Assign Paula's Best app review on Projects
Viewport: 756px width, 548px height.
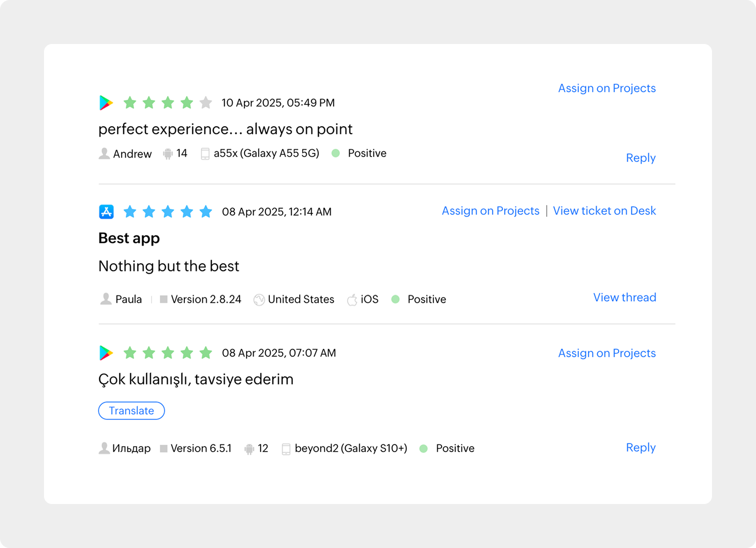pos(490,211)
